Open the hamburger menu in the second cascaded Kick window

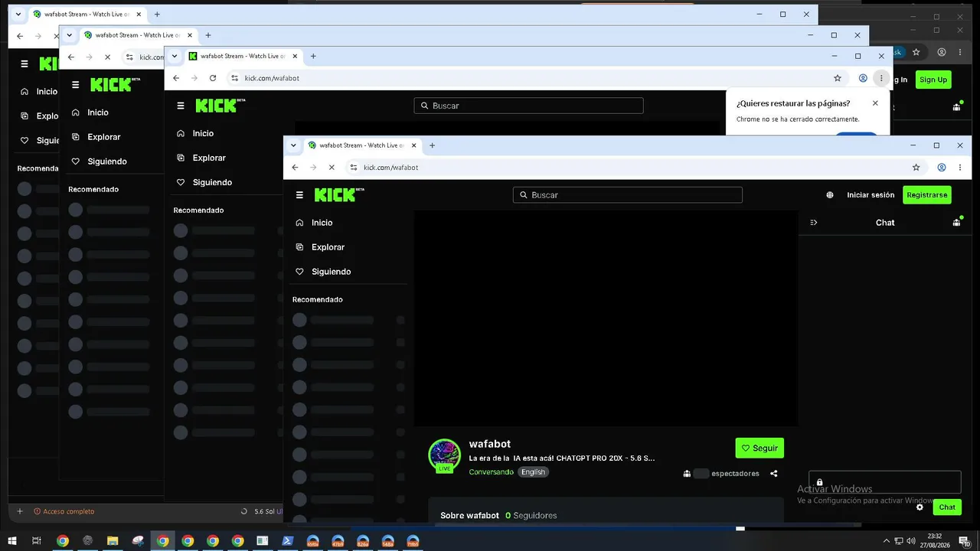[x=75, y=85]
